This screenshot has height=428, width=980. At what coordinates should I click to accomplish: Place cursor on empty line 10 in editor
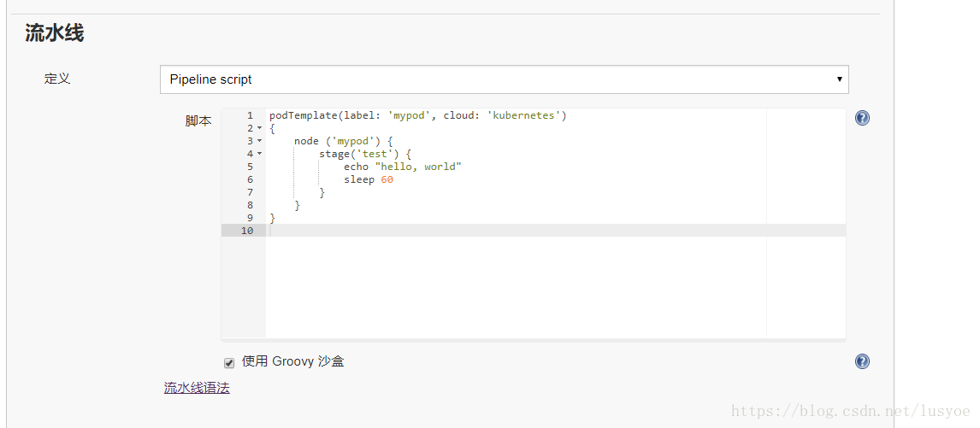[556, 231]
